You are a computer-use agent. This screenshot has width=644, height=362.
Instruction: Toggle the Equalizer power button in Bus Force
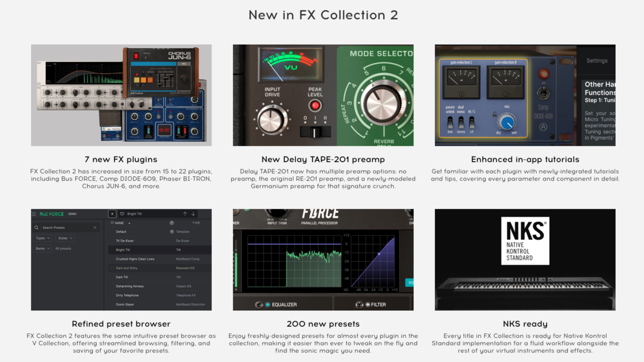coord(259,305)
